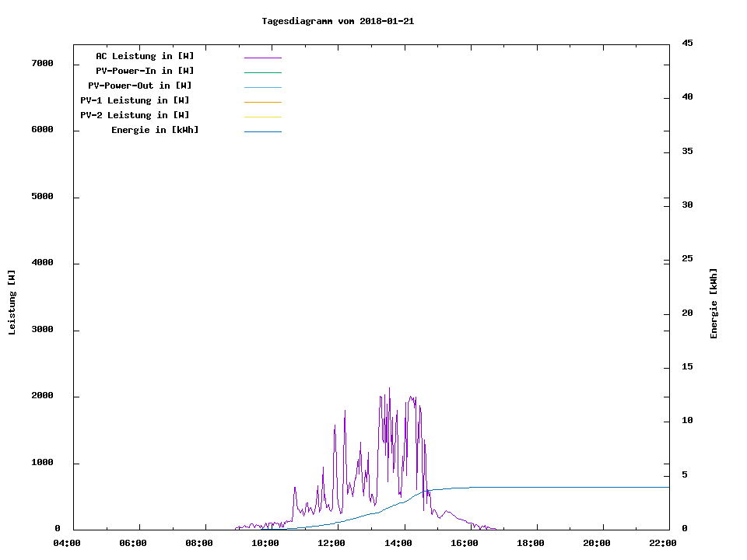This screenshot has height=560, width=747.
Task: Click the purple AC Leistung legend line sample
Action: (x=262, y=58)
